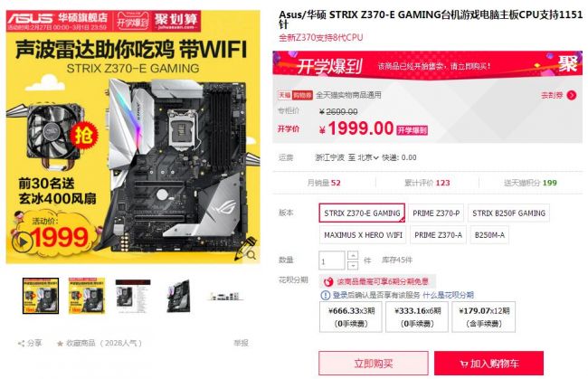This screenshot has width=588, height=379.
Task: Increase quantity with the up arrow
Action: [353, 255]
